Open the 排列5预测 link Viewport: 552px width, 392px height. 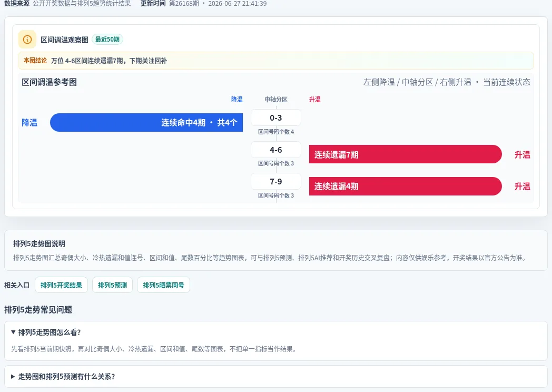click(x=112, y=285)
